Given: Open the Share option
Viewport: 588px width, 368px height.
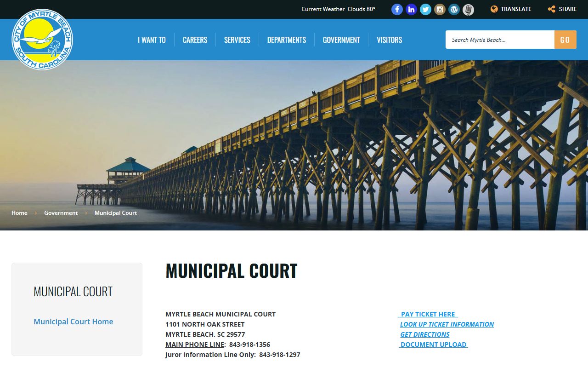Looking at the screenshot, I should pos(562,9).
